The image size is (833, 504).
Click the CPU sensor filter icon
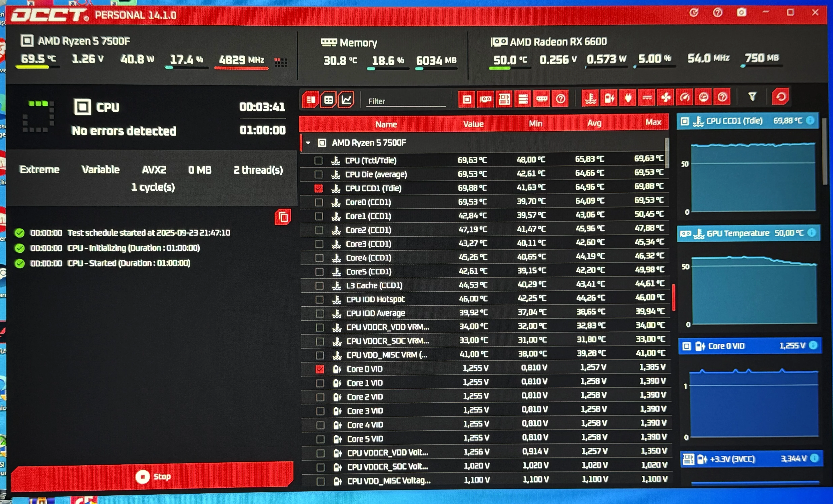coord(467,99)
